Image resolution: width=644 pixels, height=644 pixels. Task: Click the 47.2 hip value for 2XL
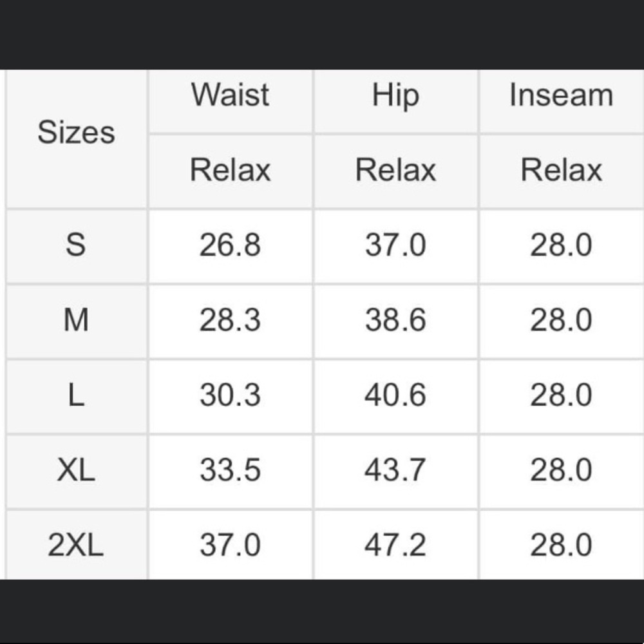395,545
